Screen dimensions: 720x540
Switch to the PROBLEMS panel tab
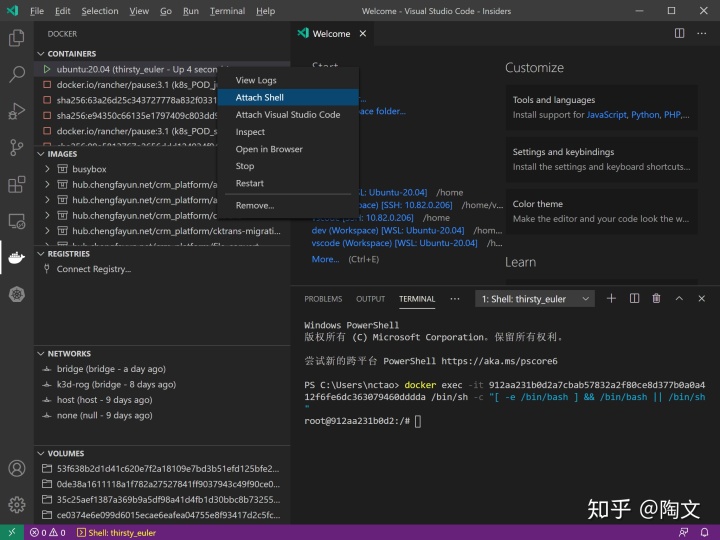323,299
